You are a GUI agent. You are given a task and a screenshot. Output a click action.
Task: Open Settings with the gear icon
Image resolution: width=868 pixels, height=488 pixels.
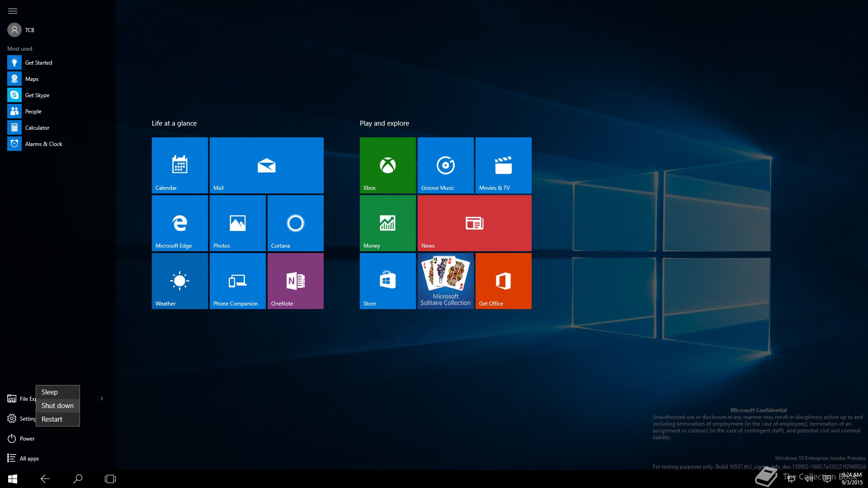point(12,419)
